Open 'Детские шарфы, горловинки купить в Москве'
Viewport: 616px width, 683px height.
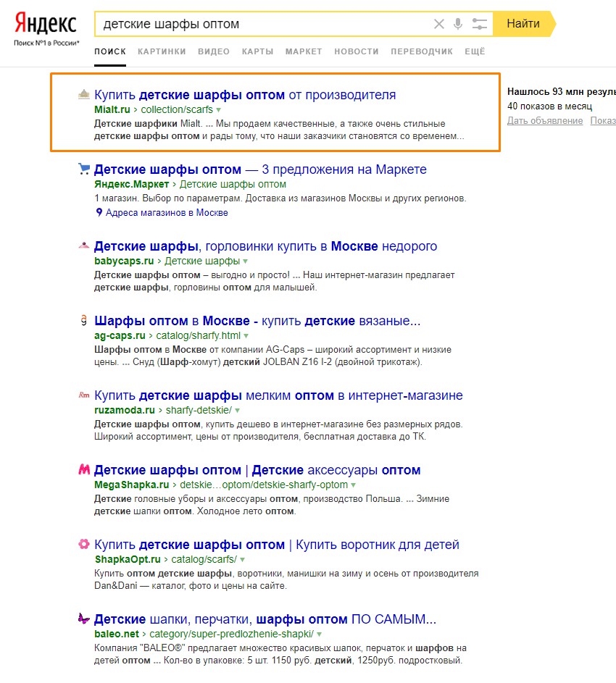click(x=265, y=246)
